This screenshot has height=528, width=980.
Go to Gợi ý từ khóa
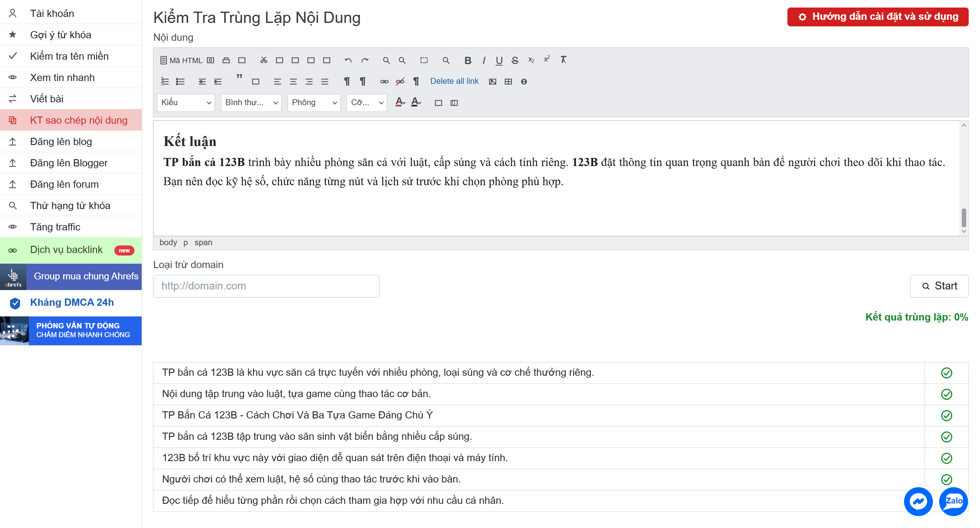(71, 35)
